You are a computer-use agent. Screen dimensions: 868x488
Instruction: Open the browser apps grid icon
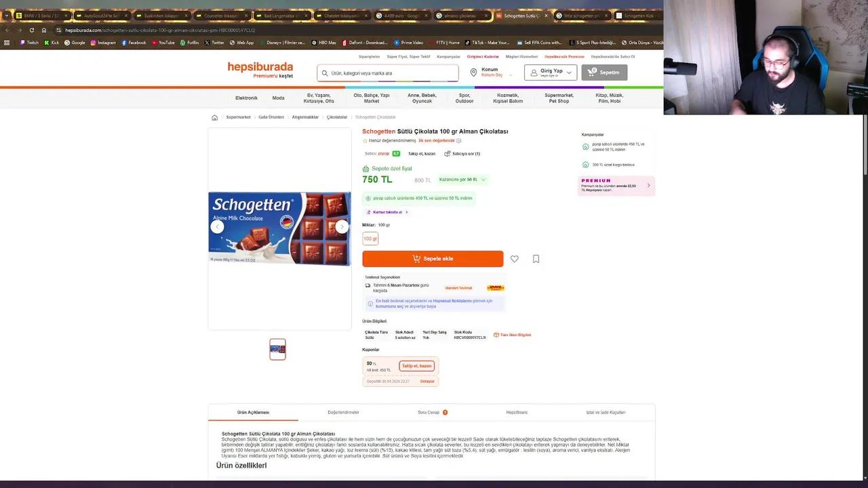coord(7,43)
